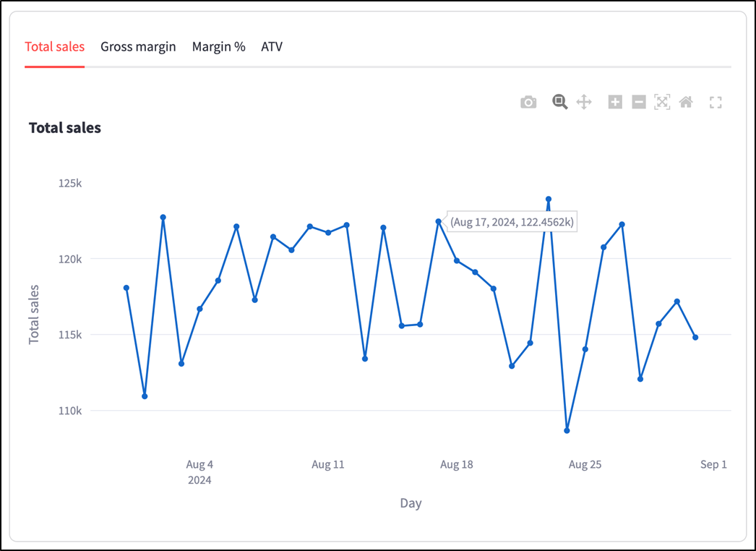This screenshot has height=551, width=756.
Task: Click the hover tooltip showing 122.4562k
Action: pyautogui.click(x=512, y=222)
